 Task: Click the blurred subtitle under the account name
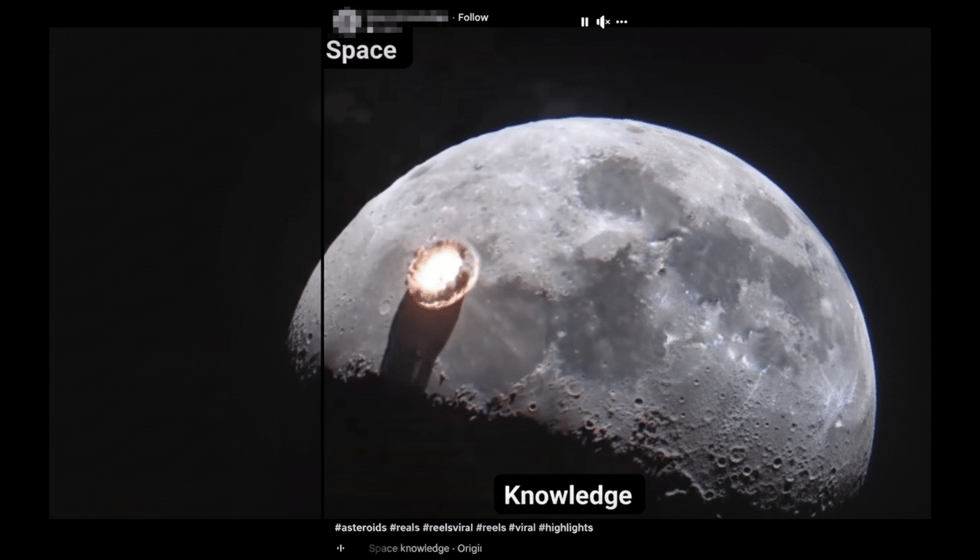coord(384,29)
